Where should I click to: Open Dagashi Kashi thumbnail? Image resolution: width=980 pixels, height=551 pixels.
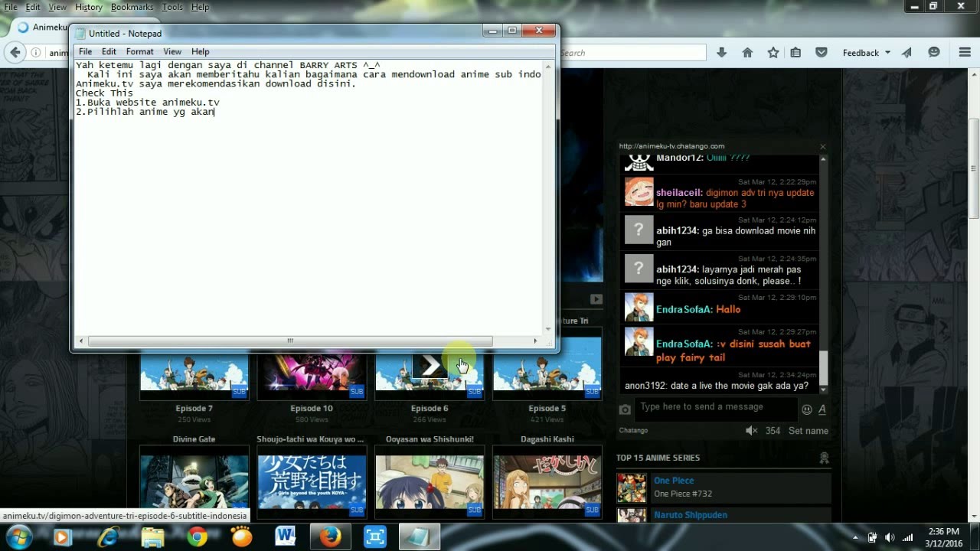point(547,483)
